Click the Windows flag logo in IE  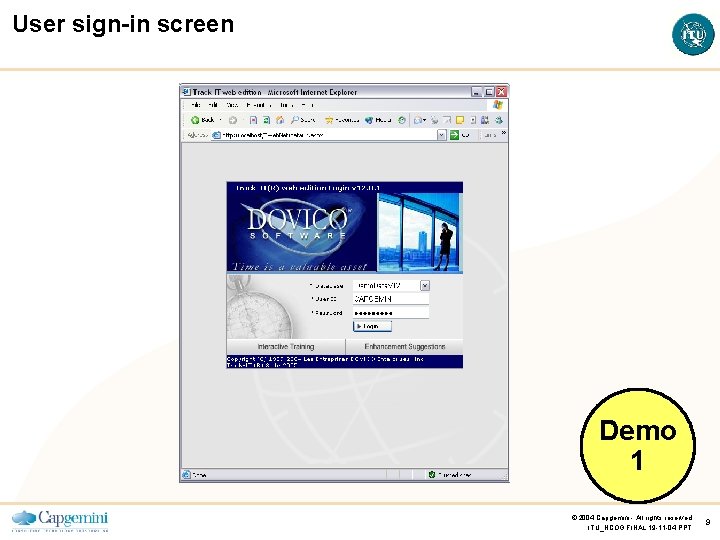(x=498, y=105)
